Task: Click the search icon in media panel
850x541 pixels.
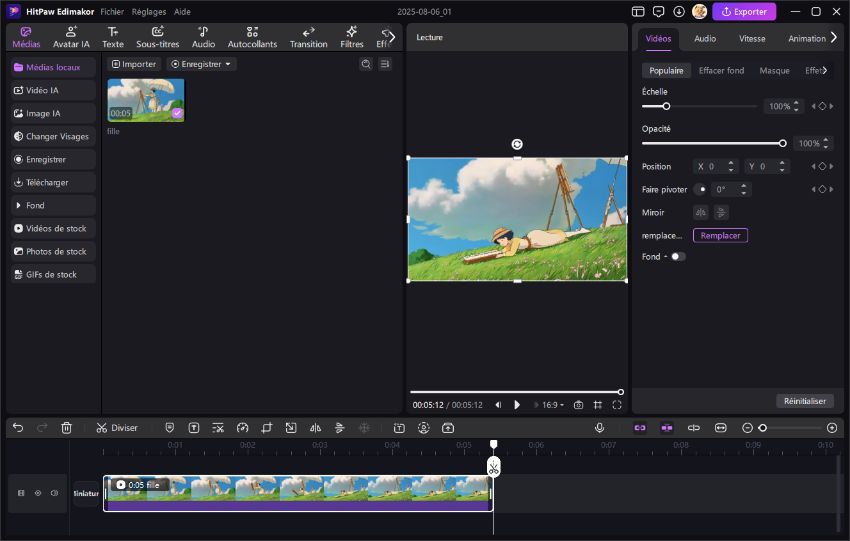Action: pos(366,64)
